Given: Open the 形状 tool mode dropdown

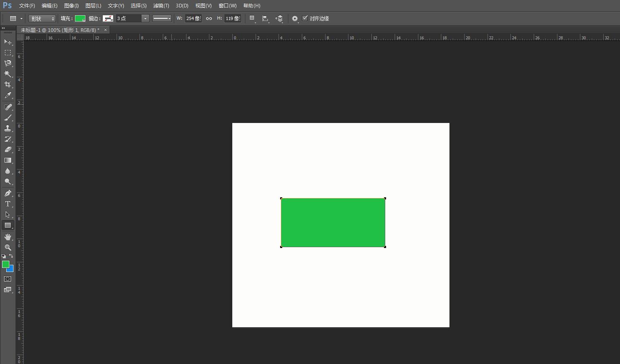Looking at the screenshot, I should click(42, 18).
